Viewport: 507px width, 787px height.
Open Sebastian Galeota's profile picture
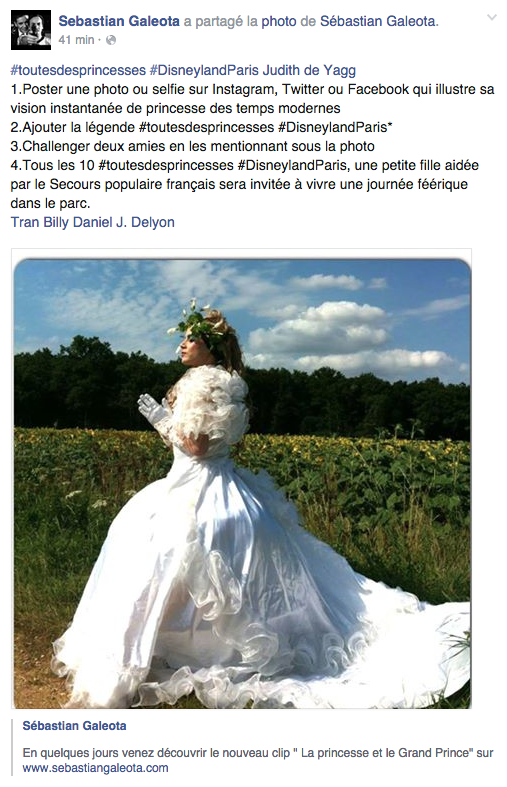coord(31,30)
